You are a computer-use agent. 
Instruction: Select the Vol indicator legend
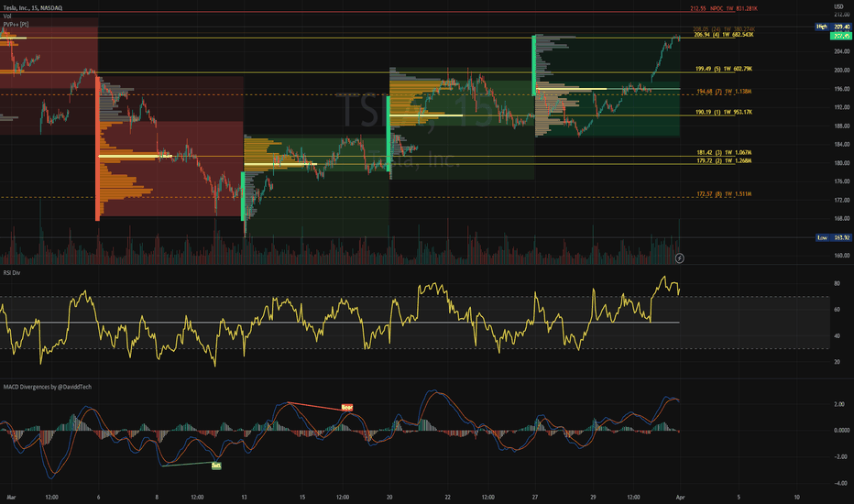coord(7,16)
